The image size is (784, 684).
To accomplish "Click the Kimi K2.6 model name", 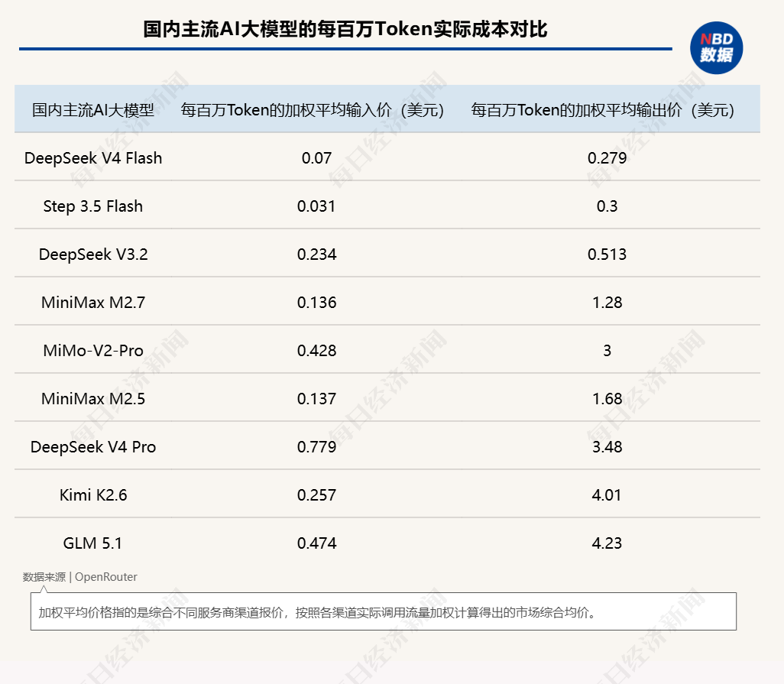I will (93, 495).
